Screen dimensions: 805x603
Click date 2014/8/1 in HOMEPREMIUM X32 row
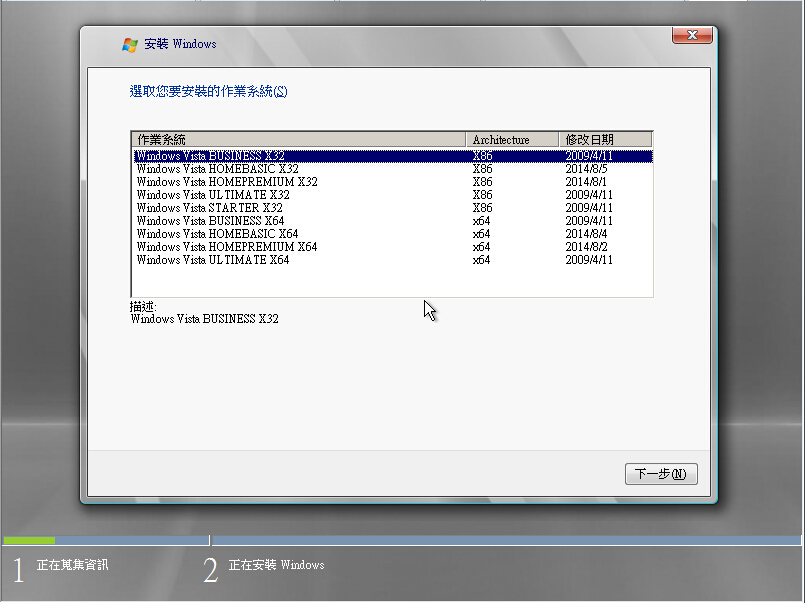[586, 182]
